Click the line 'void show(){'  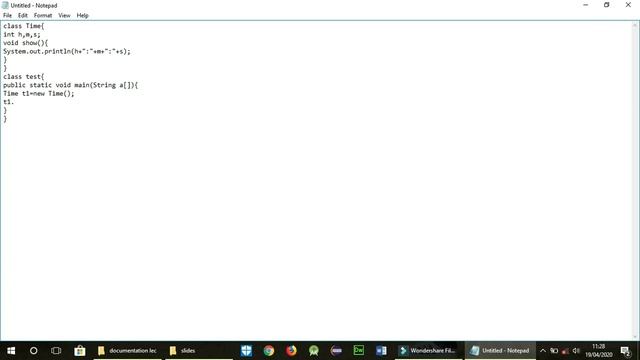(x=26, y=43)
